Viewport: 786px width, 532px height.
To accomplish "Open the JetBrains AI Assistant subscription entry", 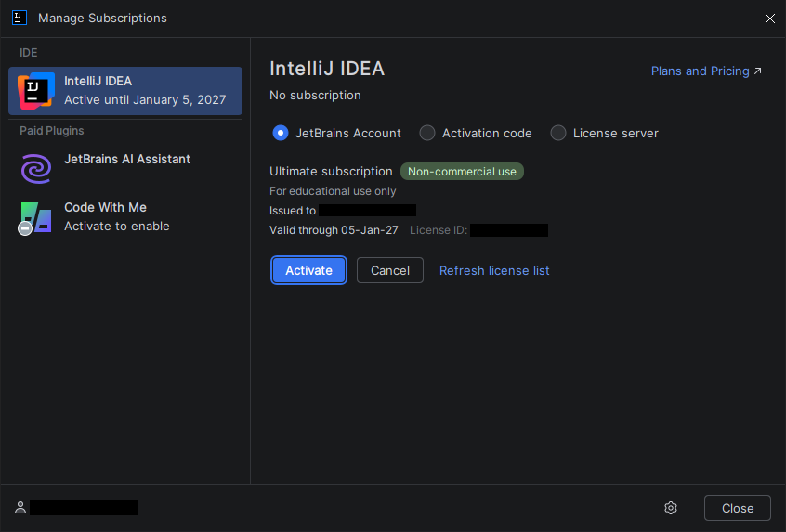I will tap(126, 160).
